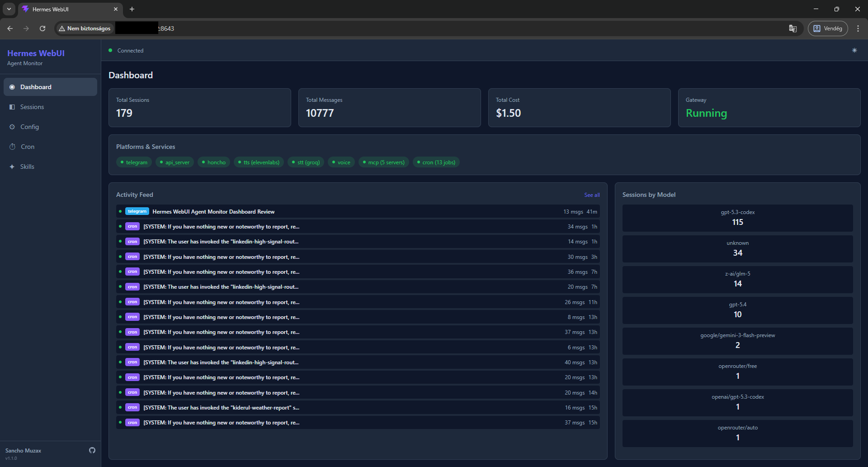This screenshot has height=467, width=868.
Task: Click the translate page icon in address bar
Action: [x=793, y=29]
